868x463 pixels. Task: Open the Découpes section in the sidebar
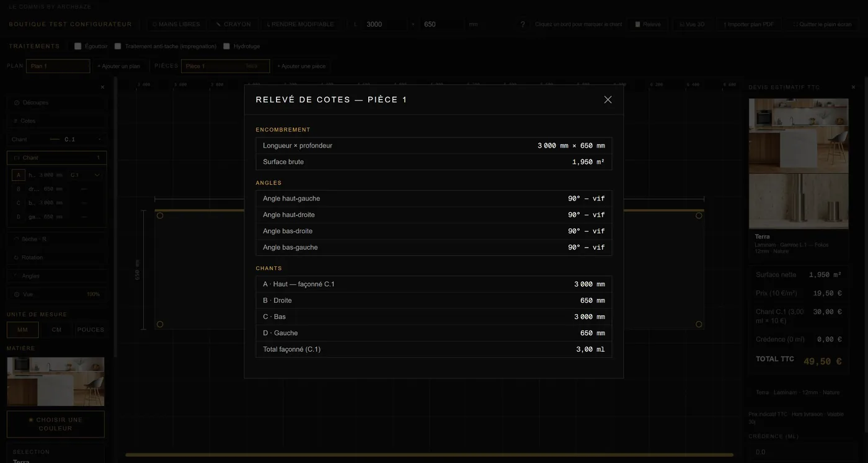(57, 102)
